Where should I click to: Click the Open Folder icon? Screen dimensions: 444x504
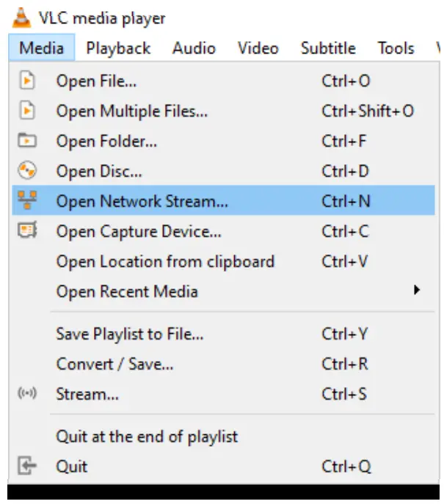click(x=26, y=141)
